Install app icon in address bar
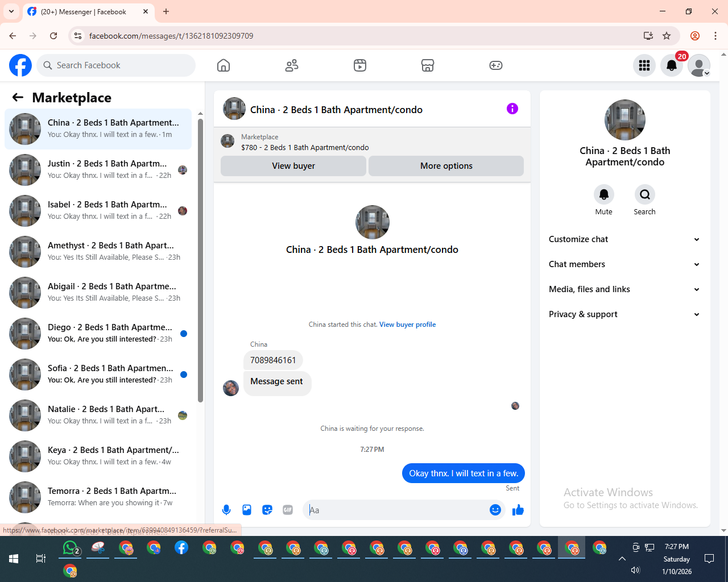This screenshot has height=582, width=728. [x=648, y=36]
